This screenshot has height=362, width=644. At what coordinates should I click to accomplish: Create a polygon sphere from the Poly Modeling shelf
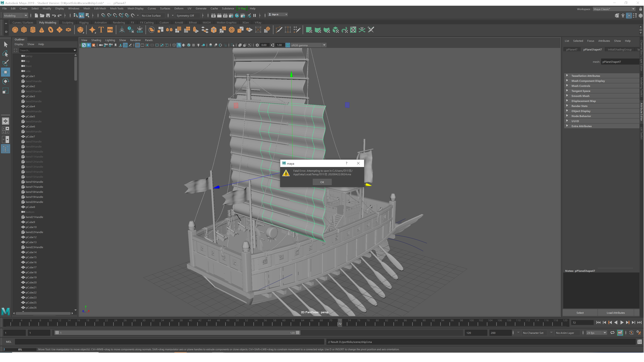coord(15,30)
